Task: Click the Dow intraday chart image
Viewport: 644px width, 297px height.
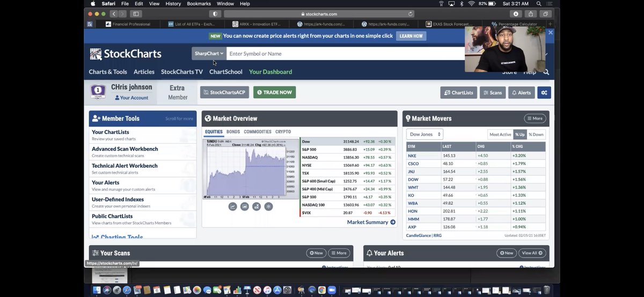Action: (x=251, y=169)
